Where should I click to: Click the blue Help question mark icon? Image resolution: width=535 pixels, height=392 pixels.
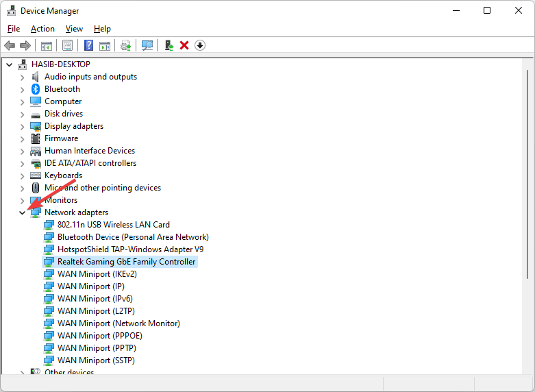point(88,45)
